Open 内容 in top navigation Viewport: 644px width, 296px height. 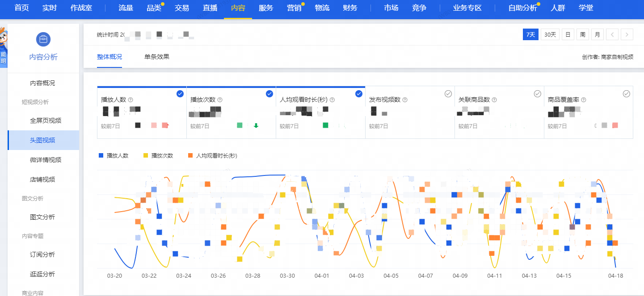(238, 8)
